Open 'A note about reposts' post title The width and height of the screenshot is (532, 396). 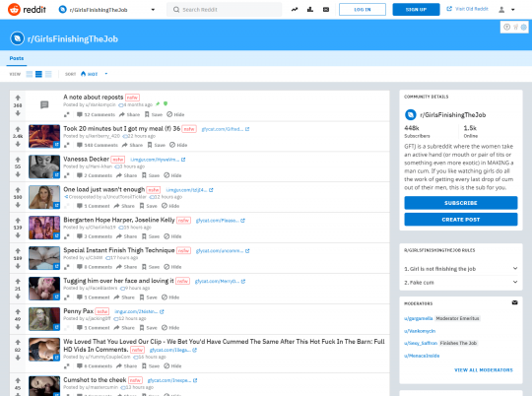pyautogui.click(x=93, y=98)
